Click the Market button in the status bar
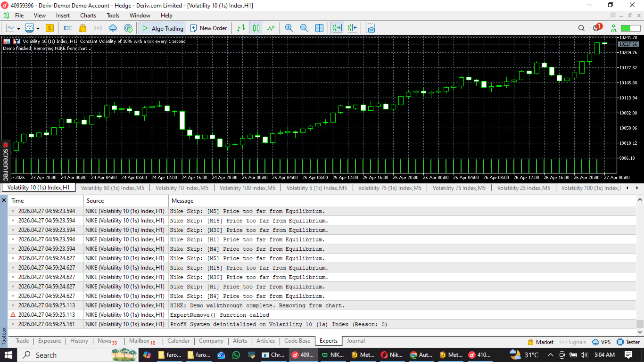 coord(540,342)
